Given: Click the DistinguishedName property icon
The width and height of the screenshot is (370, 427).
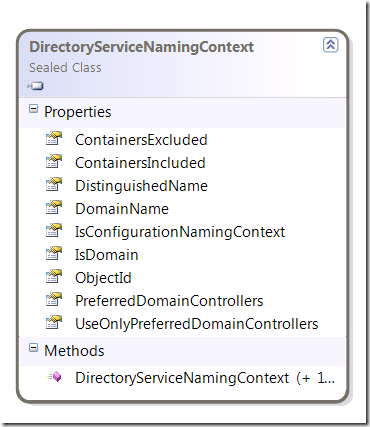Looking at the screenshot, I should (54, 184).
